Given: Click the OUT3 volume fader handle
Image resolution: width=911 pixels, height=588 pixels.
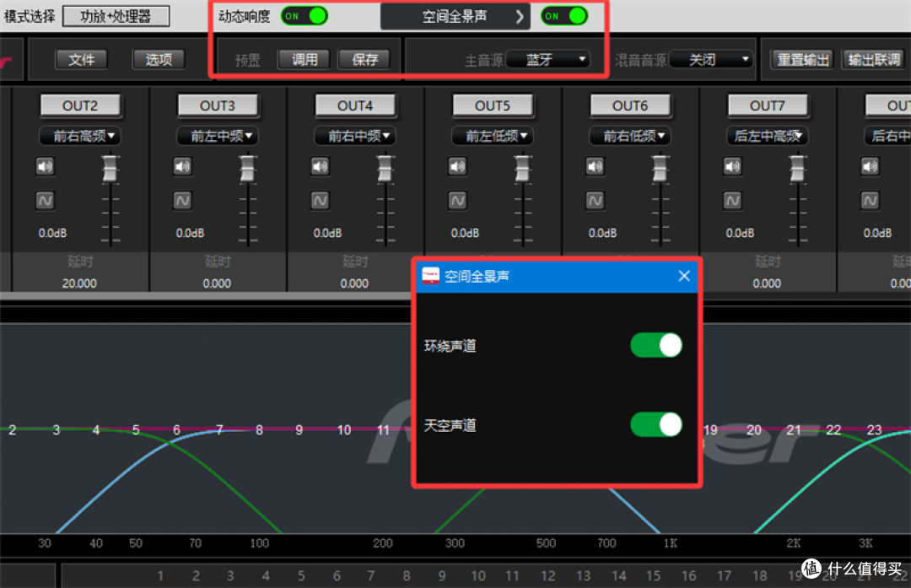Looking at the screenshot, I should click(x=247, y=169).
